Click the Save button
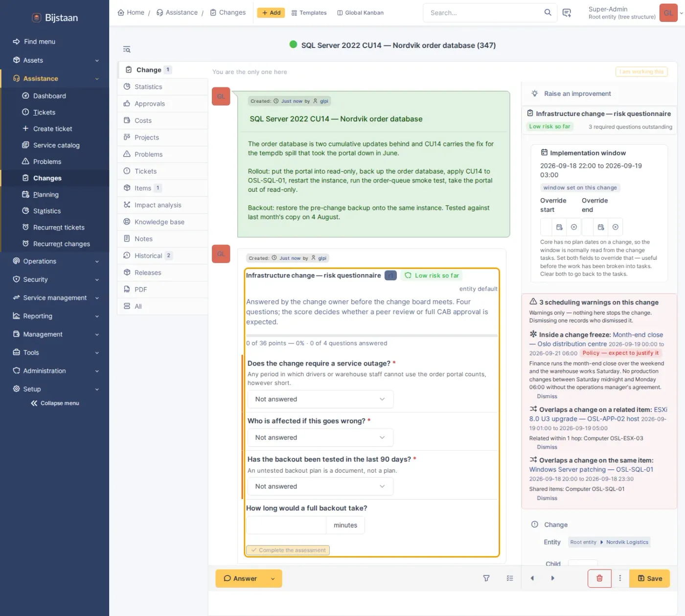This screenshot has height=616, width=685. point(649,578)
